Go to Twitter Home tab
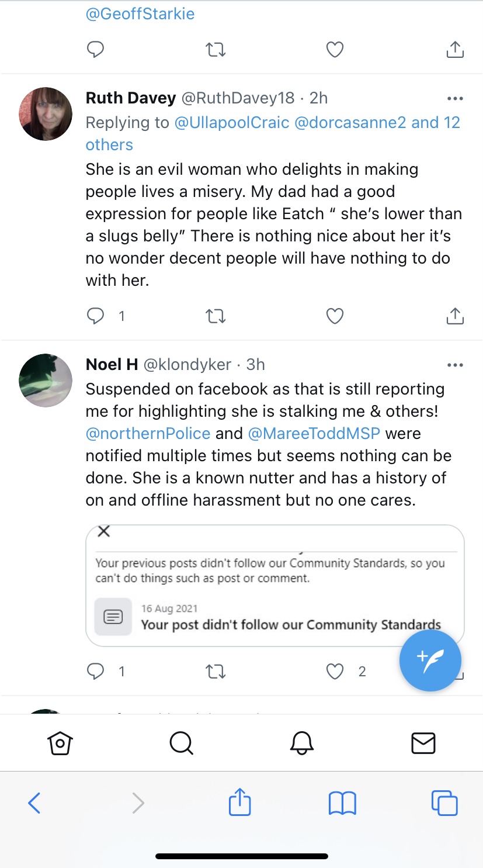Screen dimensions: 483x868 pyautogui.click(x=60, y=743)
